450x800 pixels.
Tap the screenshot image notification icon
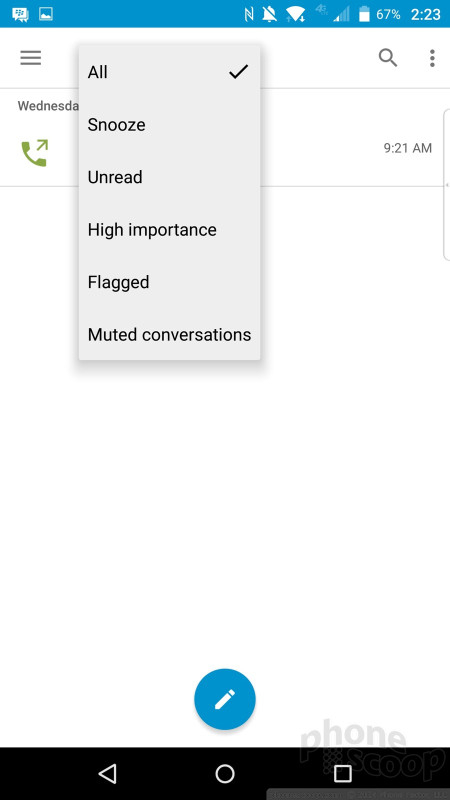point(46,14)
